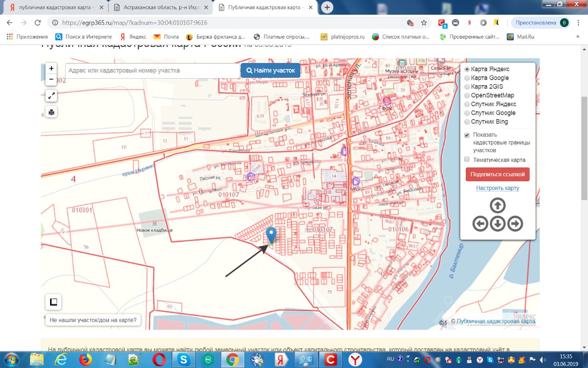Click the site info icon before the URL
This screenshot has width=588, height=368.
pos(54,23)
